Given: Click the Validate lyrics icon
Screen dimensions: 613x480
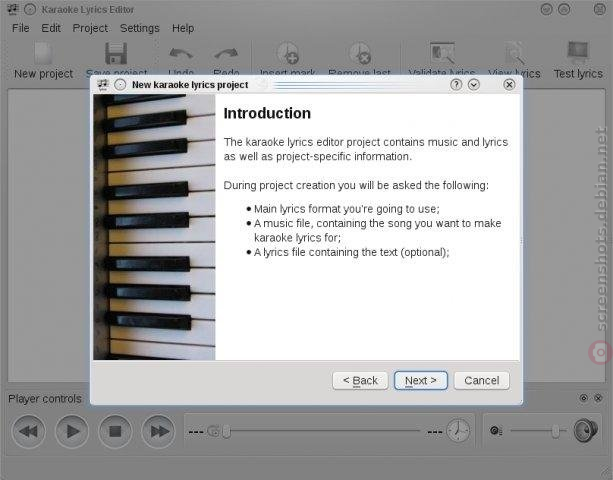Looking at the screenshot, I should click(x=442, y=53).
